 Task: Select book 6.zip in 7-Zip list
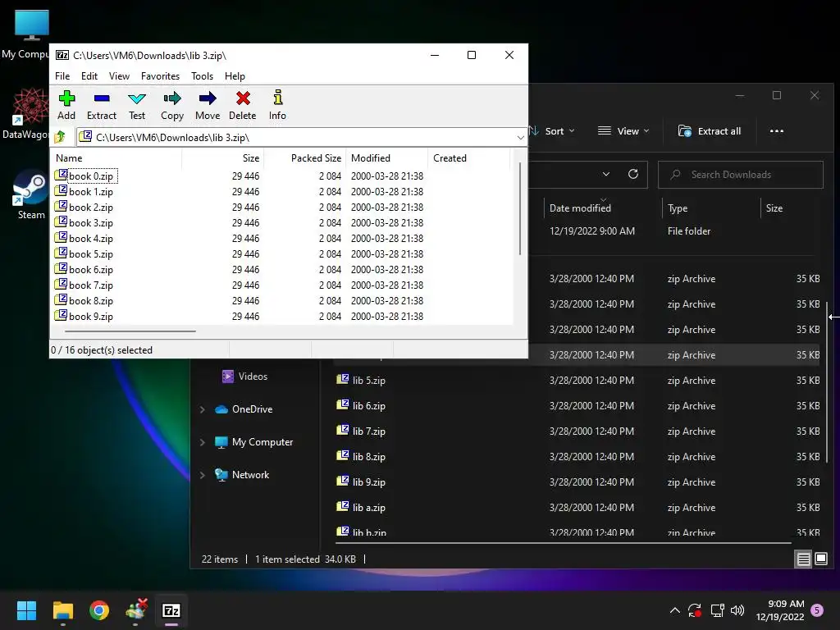point(91,269)
